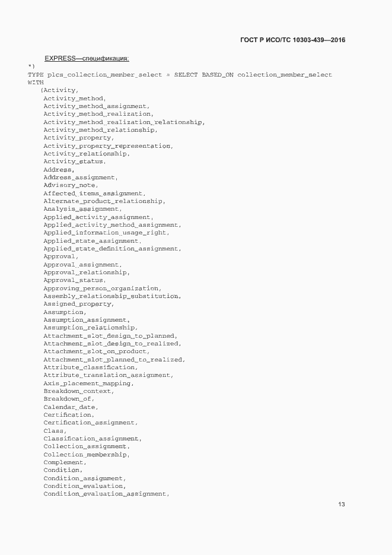Select the Activity_method_realization_relationship entry

(x=124, y=122)
